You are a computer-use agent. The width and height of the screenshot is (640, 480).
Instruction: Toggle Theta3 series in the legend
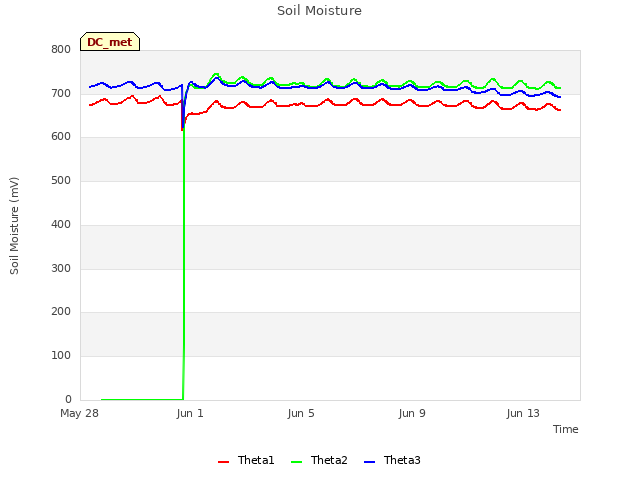coord(392,460)
